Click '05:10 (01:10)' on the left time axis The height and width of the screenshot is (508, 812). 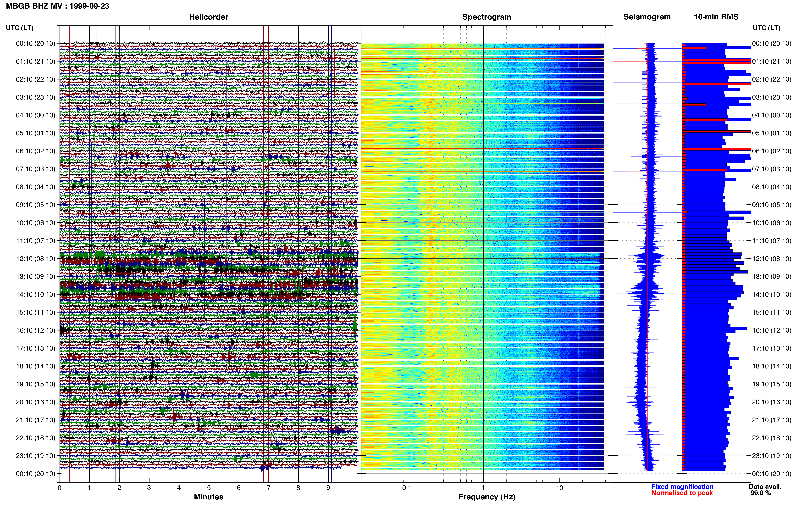pyautogui.click(x=36, y=133)
